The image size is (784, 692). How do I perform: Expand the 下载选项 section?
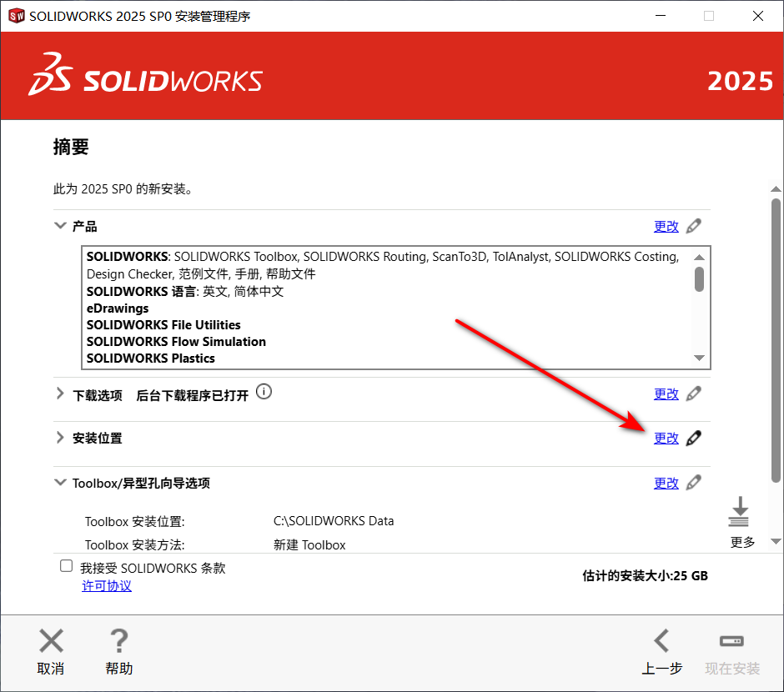[x=60, y=394]
